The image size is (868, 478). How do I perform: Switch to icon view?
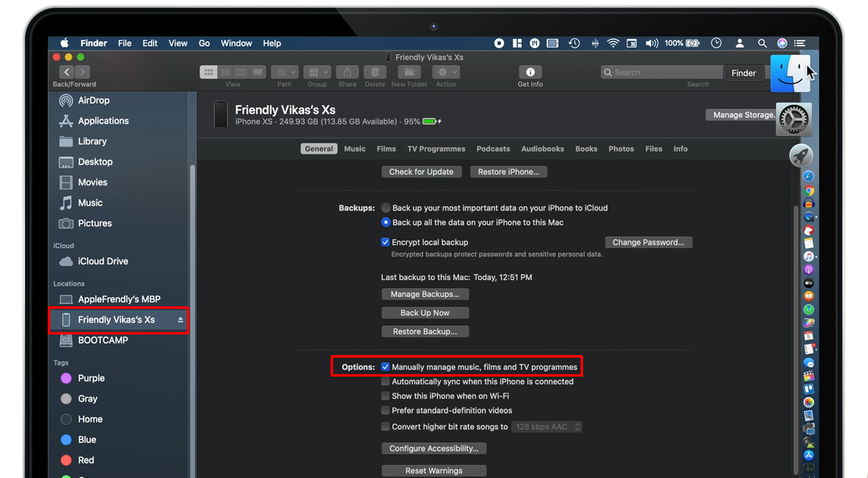208,72
